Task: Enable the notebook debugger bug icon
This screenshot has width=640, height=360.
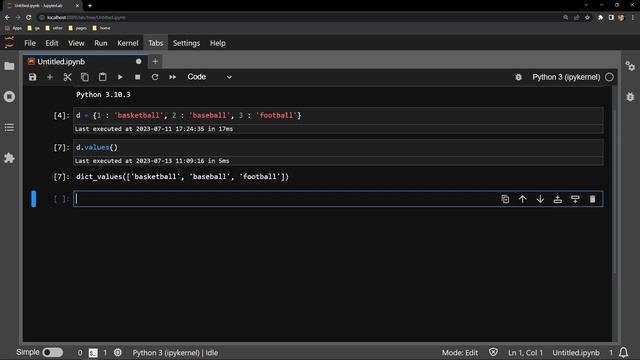Action: (518, 77)
